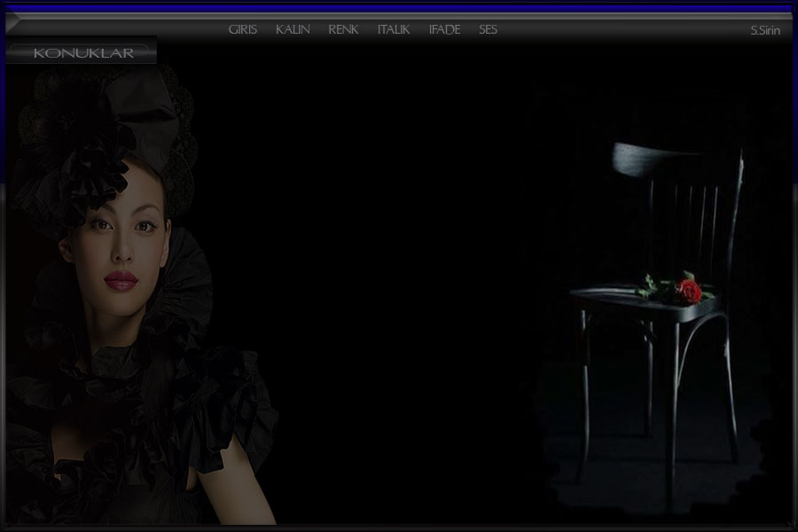
Task: Toggle KALIN bold text option
Action: point(293,29)
